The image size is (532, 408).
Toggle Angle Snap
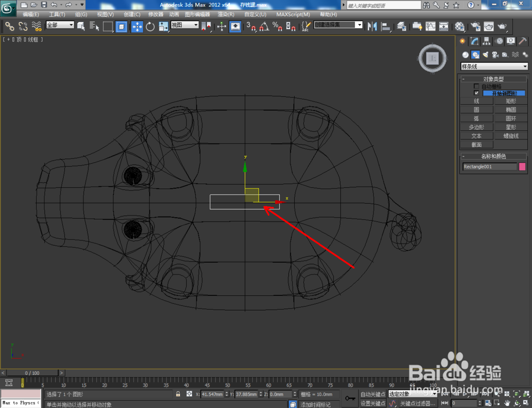264,26
